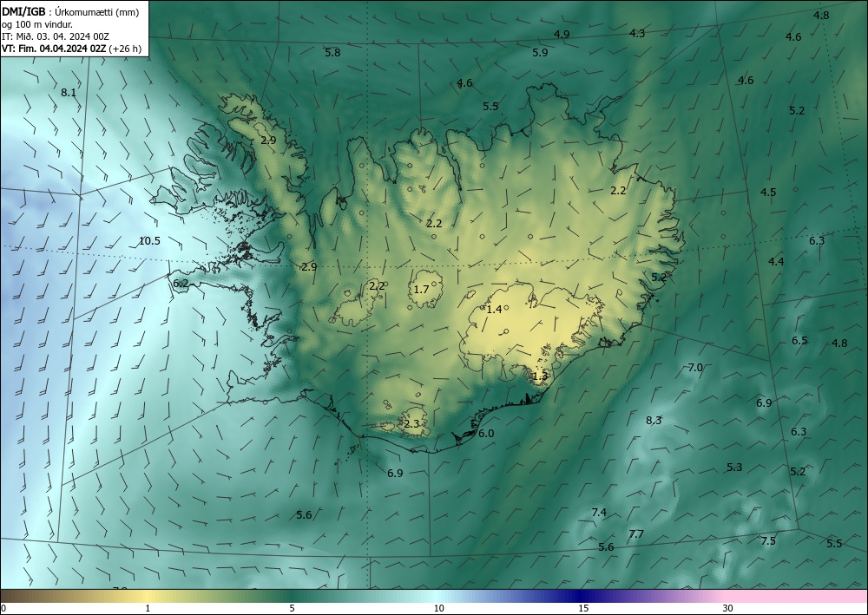The height and width of the screenshot is (615, 868).
Task: Select the 'VT: Fim. 04.04.2024 02Z' valid-time line
Action: point(54,49)
